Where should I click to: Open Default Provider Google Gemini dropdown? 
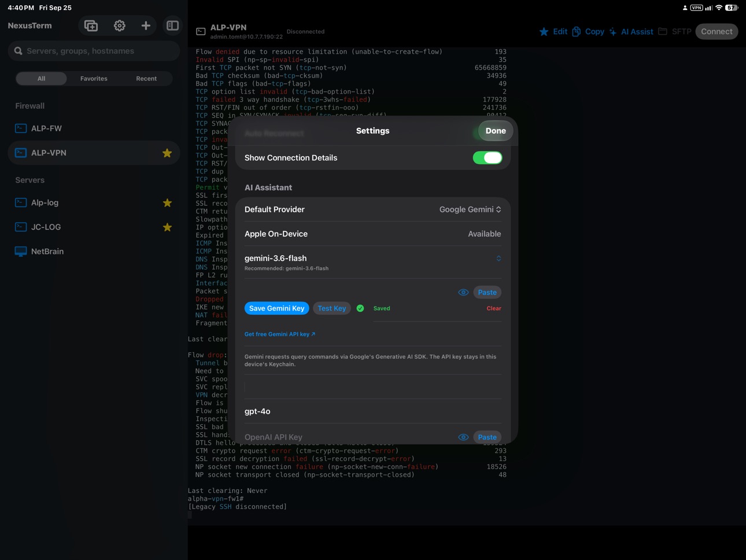click(470, 209)
